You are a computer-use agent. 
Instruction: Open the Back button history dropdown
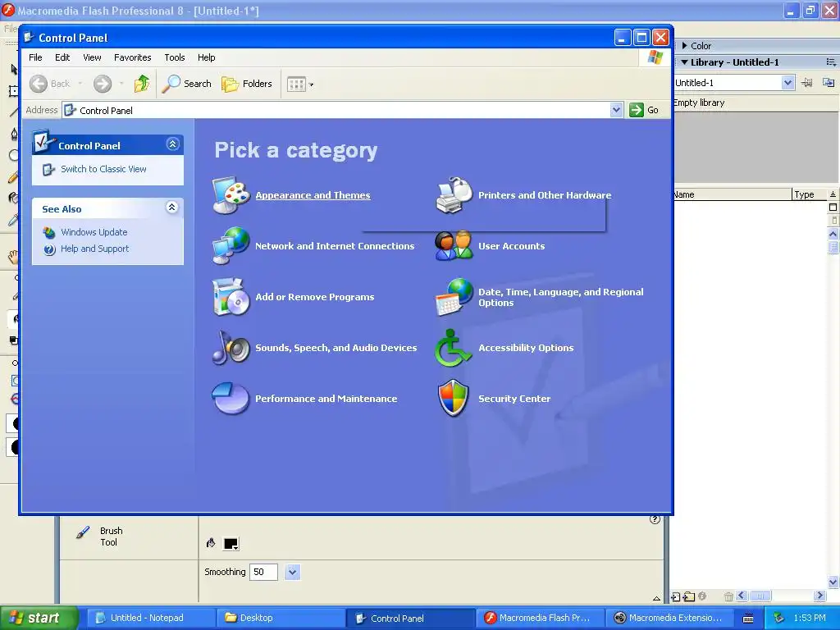click(80, 84)
